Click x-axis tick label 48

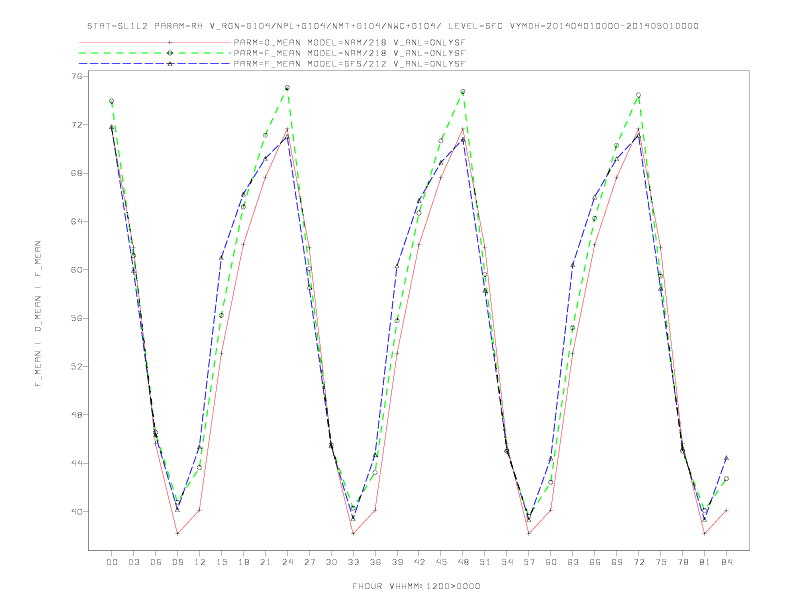pos(463,562)
